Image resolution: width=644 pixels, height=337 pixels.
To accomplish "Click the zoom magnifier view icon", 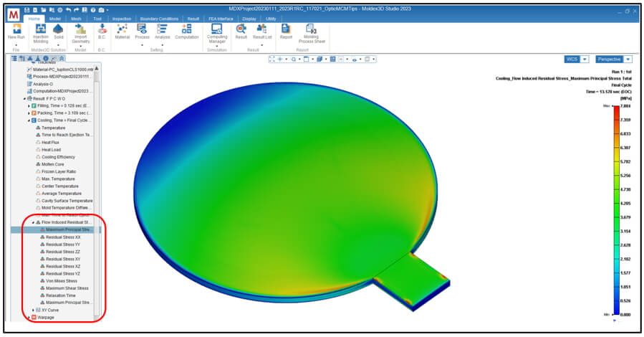I will coord(294,60).
